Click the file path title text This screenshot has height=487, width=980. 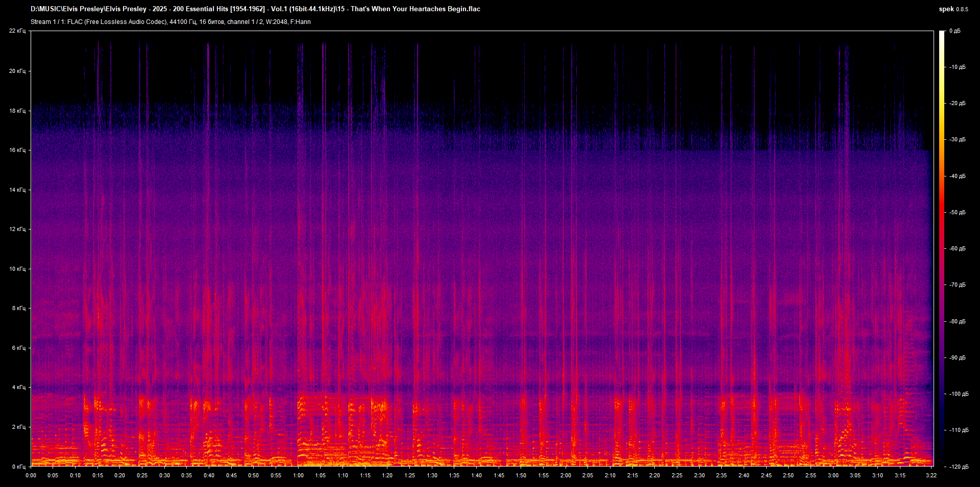coord(255,9)
